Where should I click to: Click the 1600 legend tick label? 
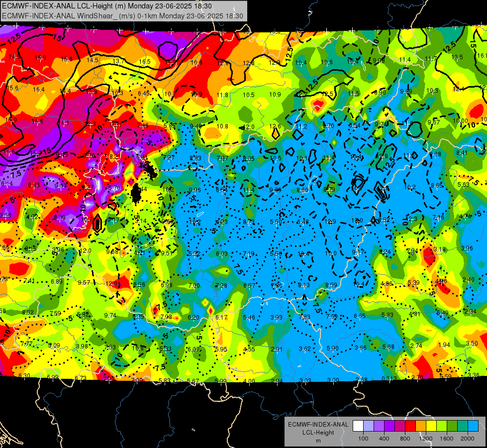pyautogui.click(x=447, y=439)
